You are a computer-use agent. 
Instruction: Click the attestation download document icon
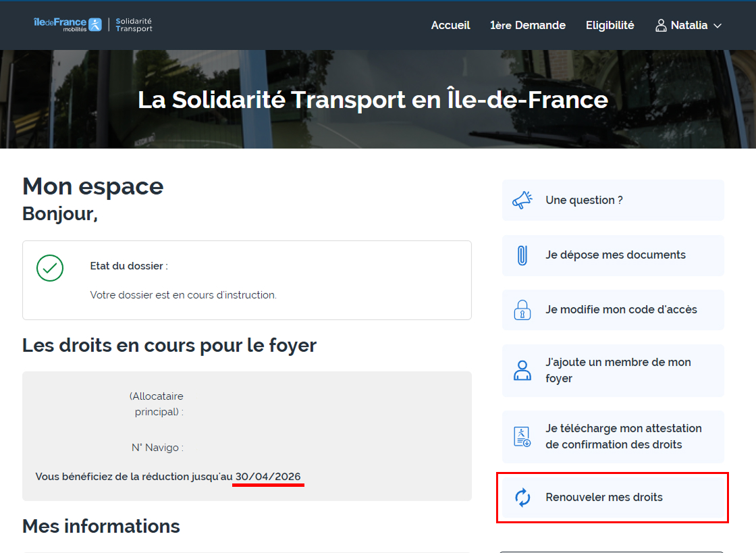click(x=522, y=436)
